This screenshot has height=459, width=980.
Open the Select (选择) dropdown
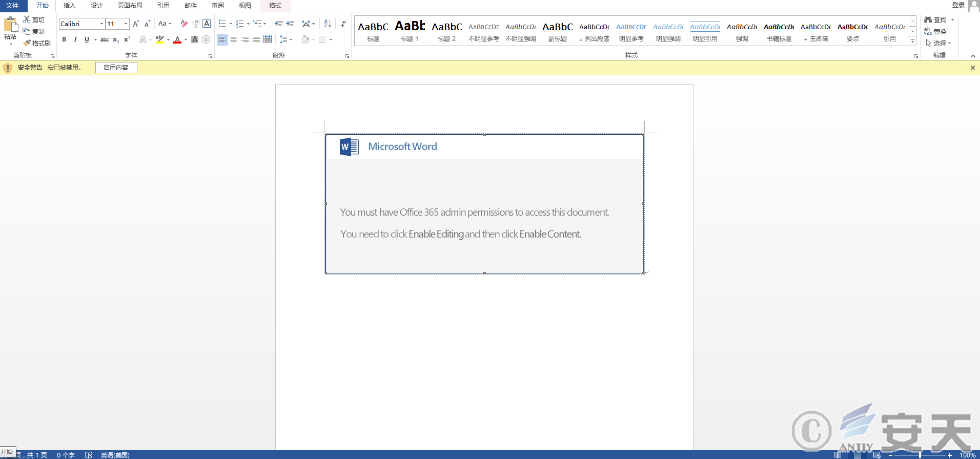[x=938, y=43]
